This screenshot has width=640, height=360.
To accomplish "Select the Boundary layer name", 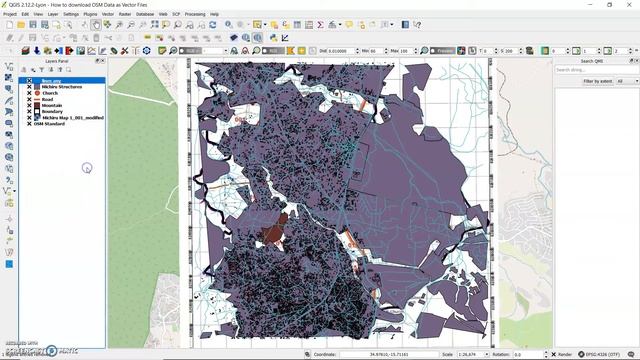I will pyautogui.click(x=52, y=111).
